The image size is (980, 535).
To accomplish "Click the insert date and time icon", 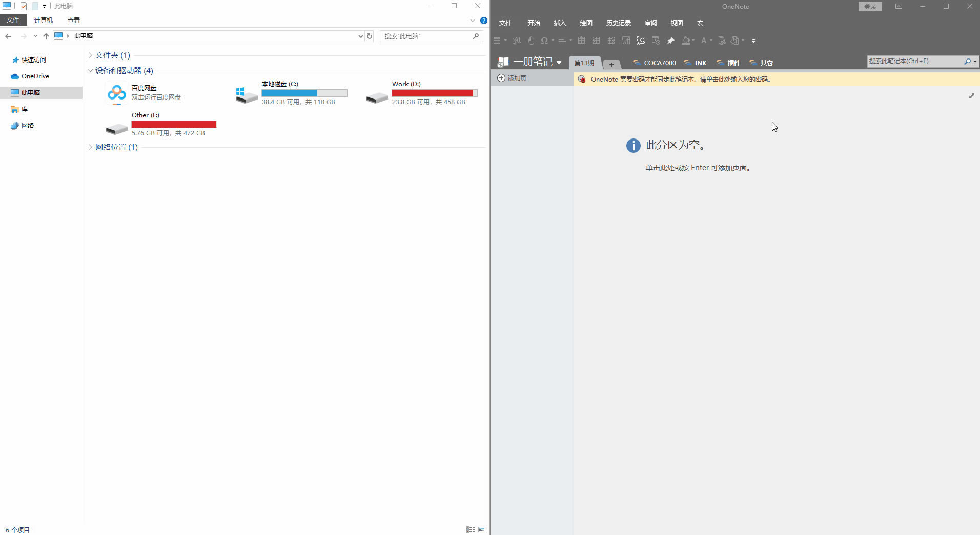I will point(656,41).
